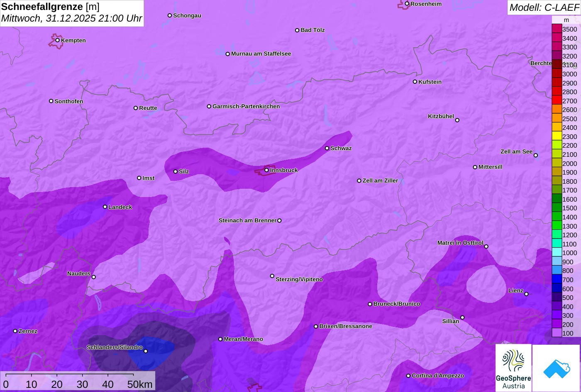Click the GeoSphere Austria logo
Image resolution: width=581 pixels, height=392 pixels.
513,368
